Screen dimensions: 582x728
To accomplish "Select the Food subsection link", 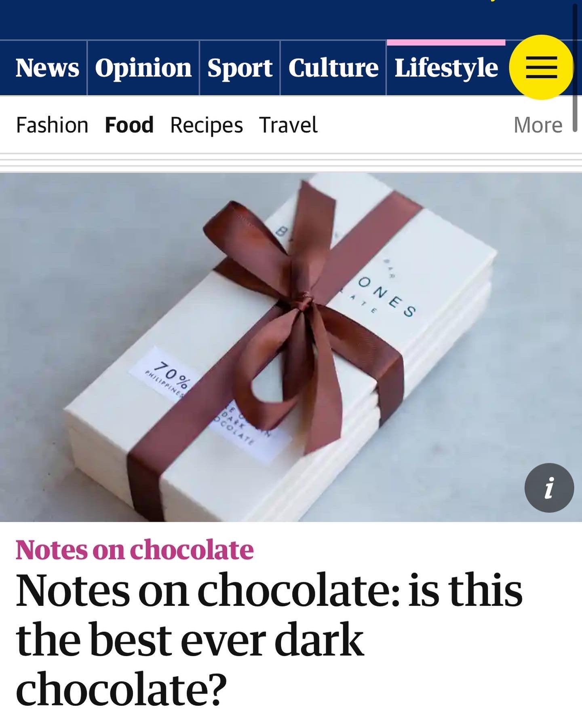I will click(x=129, y=125).
